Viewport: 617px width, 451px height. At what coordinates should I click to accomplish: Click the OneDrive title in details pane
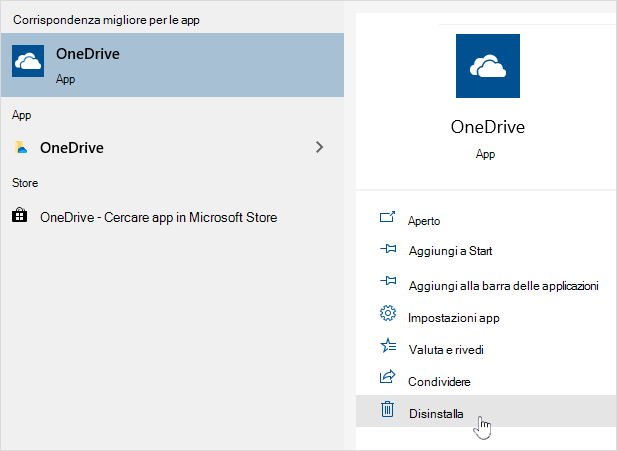coord(488,127)
